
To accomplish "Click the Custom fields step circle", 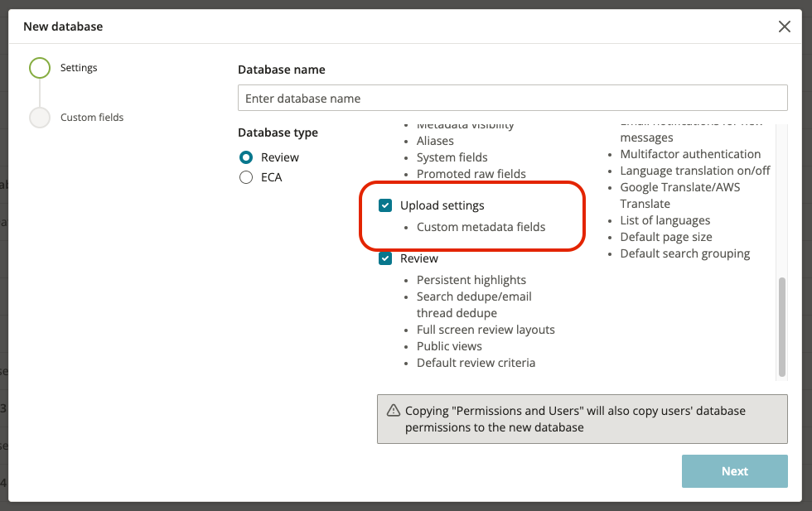I will pyautogui.click(x=40, y=118).
